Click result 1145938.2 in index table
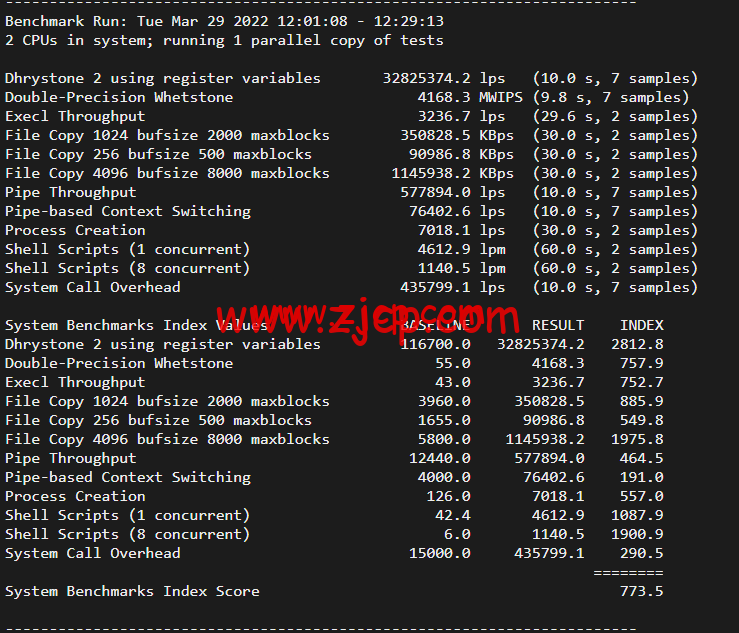The image size is (739, 633). 545,439
